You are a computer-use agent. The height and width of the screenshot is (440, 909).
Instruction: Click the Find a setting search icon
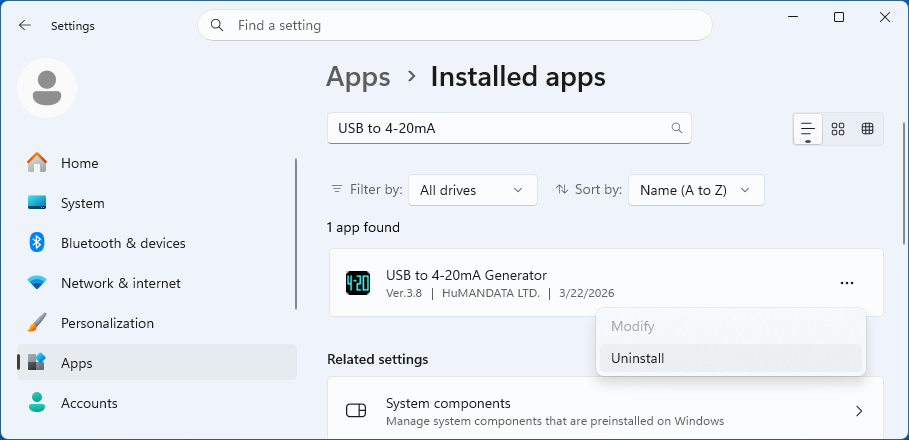217,25
